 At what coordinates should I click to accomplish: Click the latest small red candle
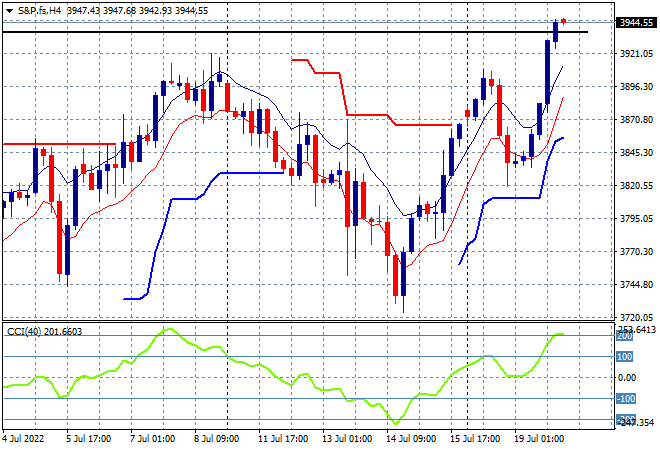tap(563, 21)
